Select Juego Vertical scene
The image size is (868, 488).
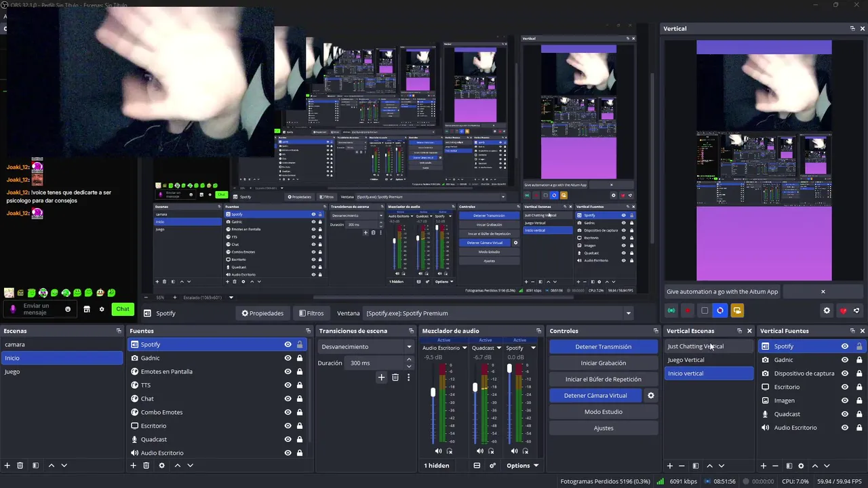[x=709, y=360]
